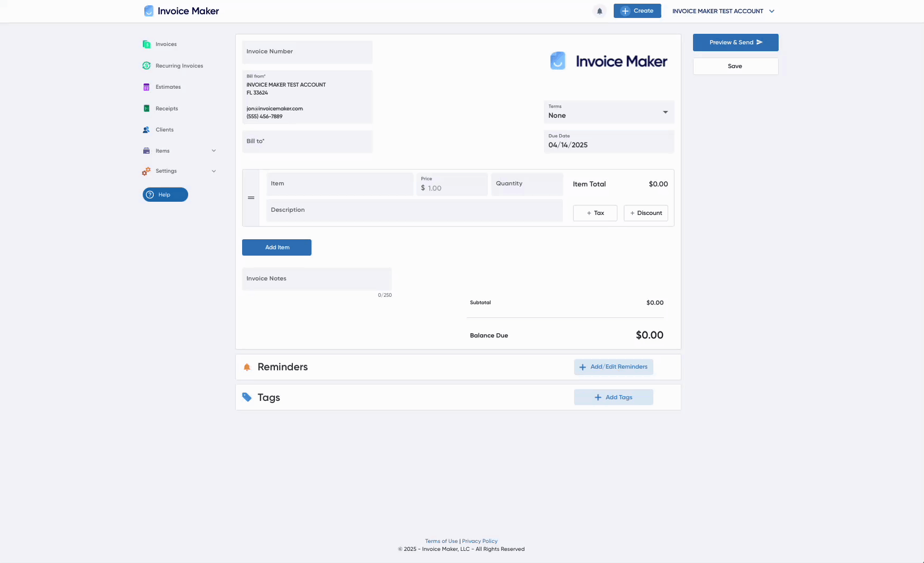The image size is (924, 563).
Task: Click the Price input field
Action: click(x=452, y=184)
